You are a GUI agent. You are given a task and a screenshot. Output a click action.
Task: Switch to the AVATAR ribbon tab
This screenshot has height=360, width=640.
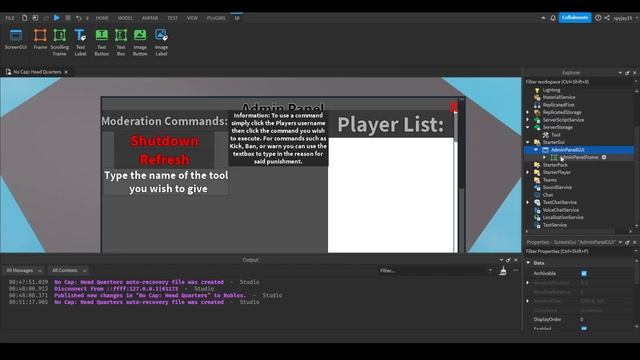(x=150, y=18)
